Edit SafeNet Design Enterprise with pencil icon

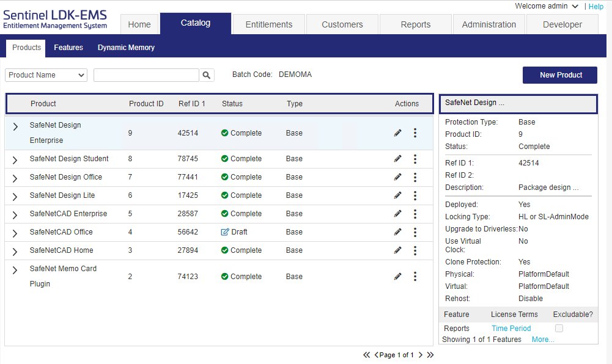point(398,133)
